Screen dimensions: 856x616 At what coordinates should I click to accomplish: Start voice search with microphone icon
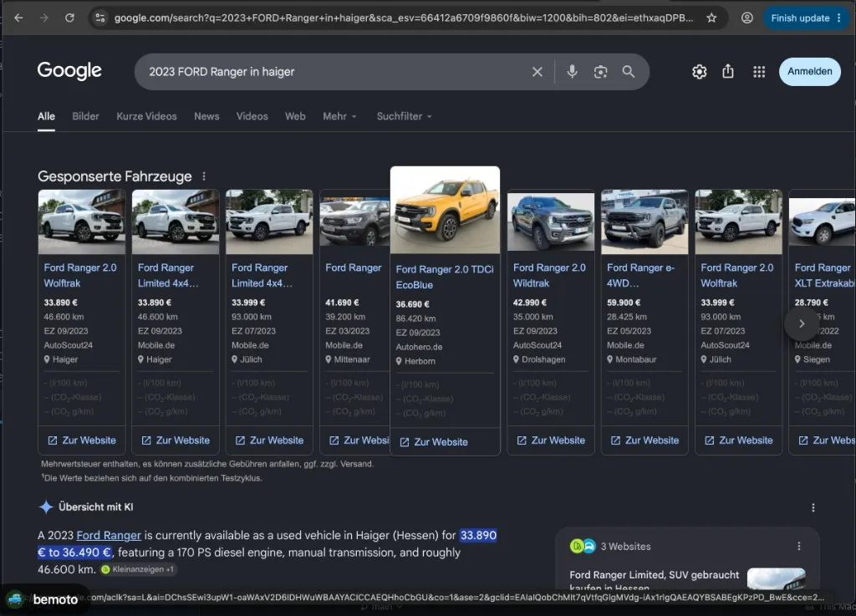(572, 72)
